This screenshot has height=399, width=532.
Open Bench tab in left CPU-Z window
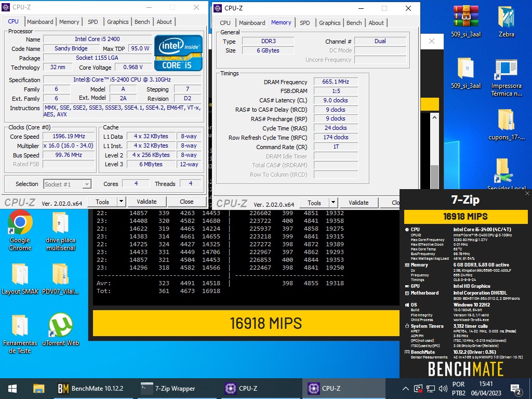tap(142, 22)
